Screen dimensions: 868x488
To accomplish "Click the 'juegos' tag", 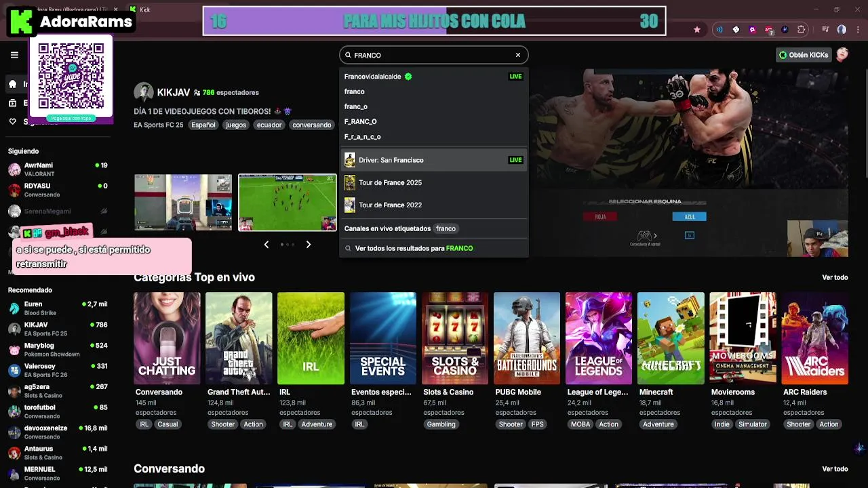I will click(x=236, y=125).
